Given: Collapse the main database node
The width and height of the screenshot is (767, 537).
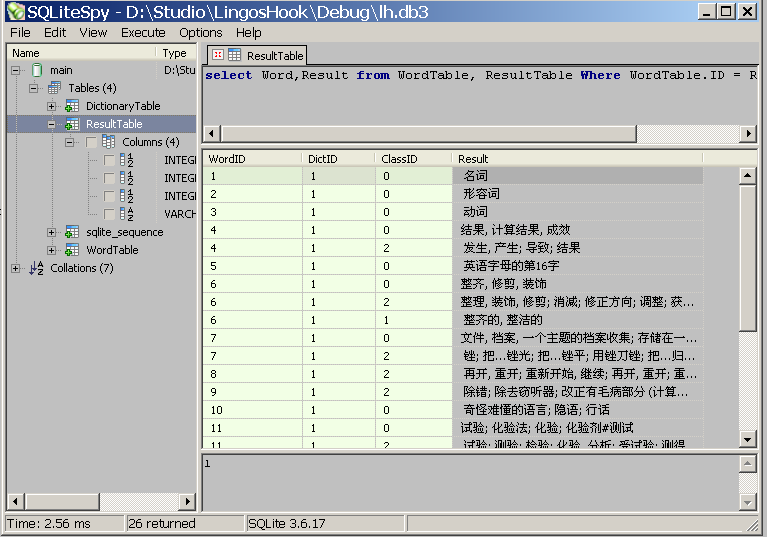Looking at the screenshot, I should coord(16,70).
